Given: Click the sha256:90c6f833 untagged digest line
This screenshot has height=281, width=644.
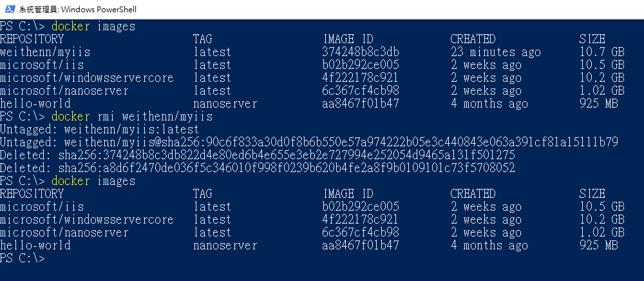Looking at the screenshot, I should point(309,142).
